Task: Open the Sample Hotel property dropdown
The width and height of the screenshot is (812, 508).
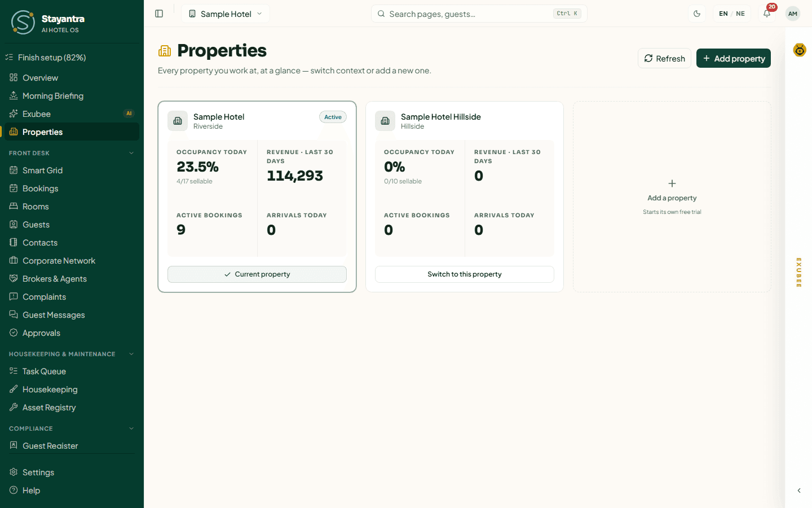Action: [226, 14]
